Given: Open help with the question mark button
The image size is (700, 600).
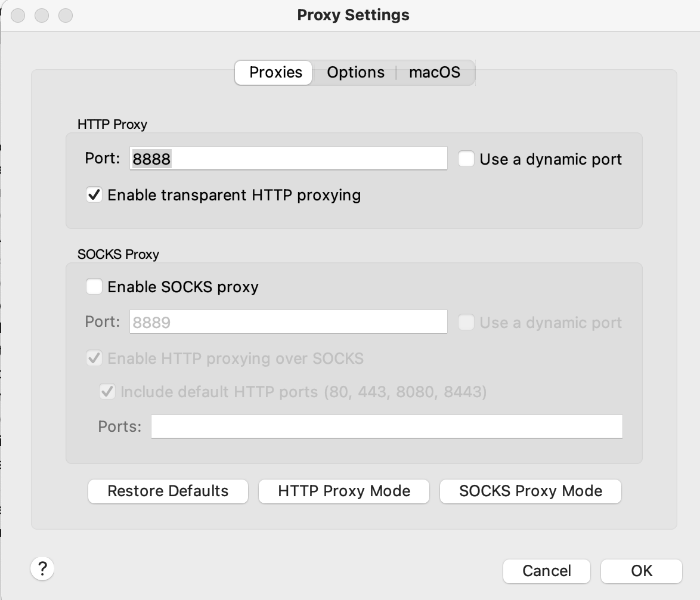Looking at the screenshot, I should coord(42,569).
